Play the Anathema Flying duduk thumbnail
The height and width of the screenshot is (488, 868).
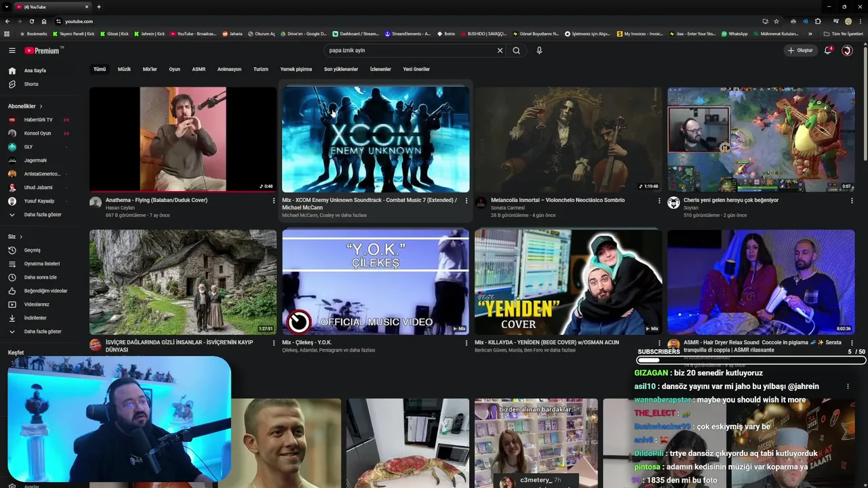tap(183, 140)
